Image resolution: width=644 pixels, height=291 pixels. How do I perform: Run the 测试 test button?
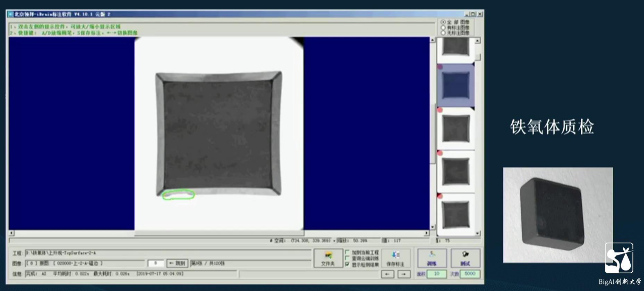(465, 258)
